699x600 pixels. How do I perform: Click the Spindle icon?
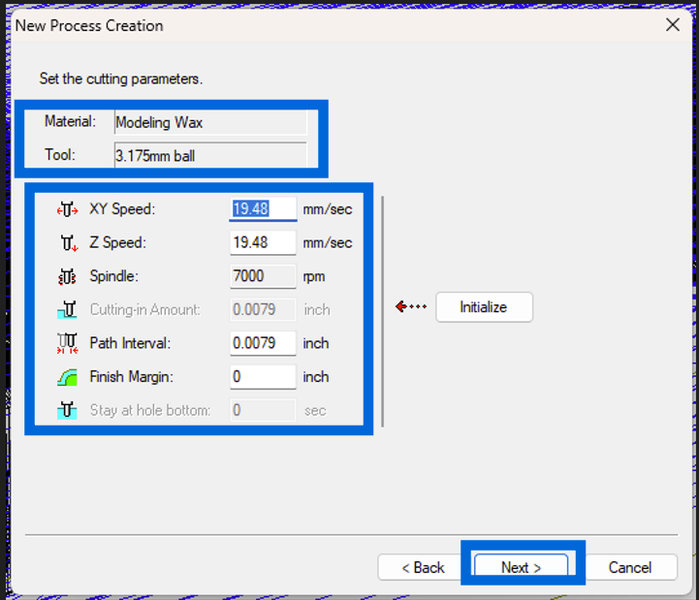click(68, 276)
